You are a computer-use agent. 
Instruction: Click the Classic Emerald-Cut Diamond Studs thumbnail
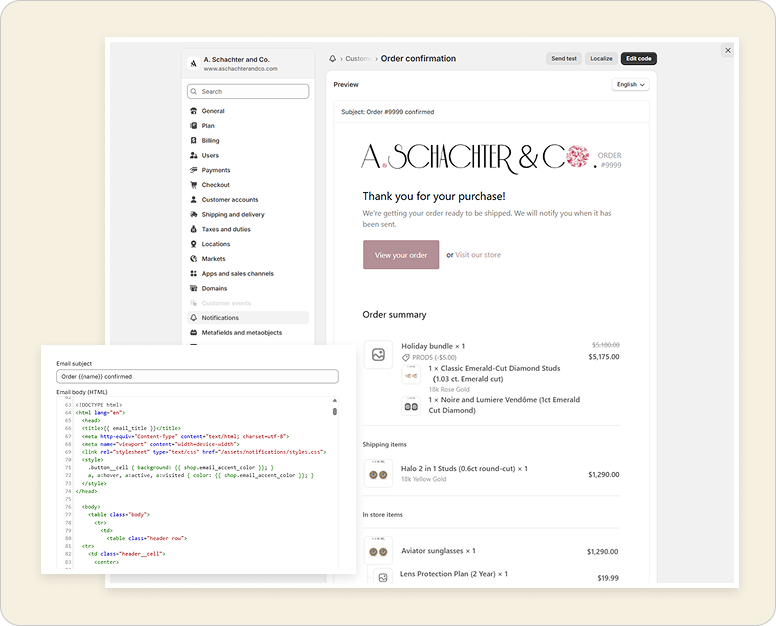411,375
